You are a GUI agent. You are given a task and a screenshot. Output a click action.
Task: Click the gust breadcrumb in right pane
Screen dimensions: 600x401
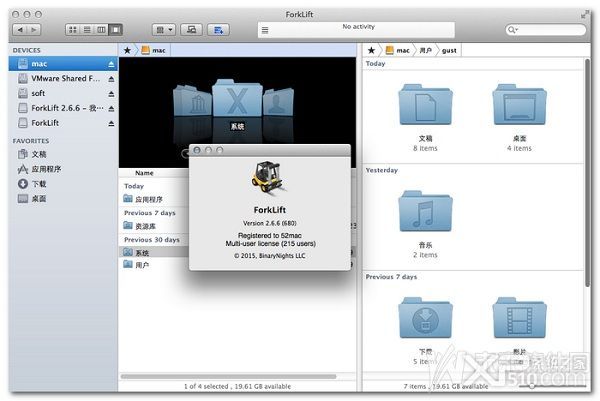pos(449,50)
